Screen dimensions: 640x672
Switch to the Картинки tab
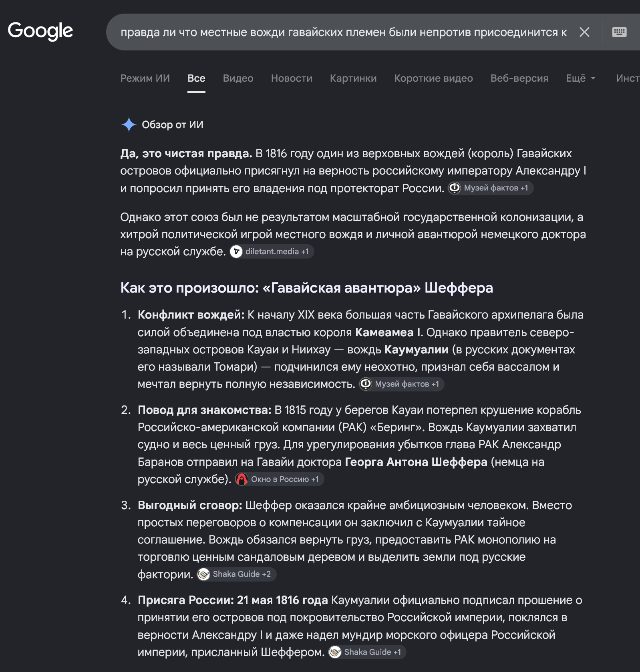pos(353,78)
